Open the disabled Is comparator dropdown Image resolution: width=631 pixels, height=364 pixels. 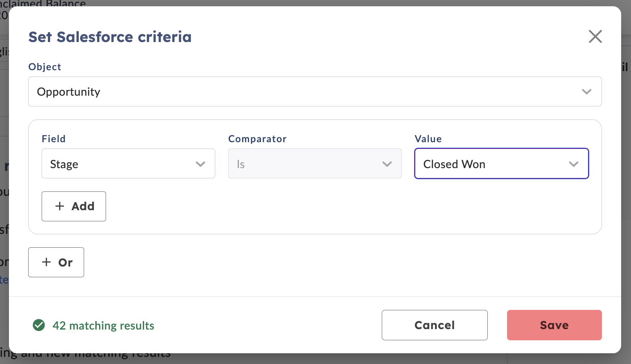(x=315, y=164)
